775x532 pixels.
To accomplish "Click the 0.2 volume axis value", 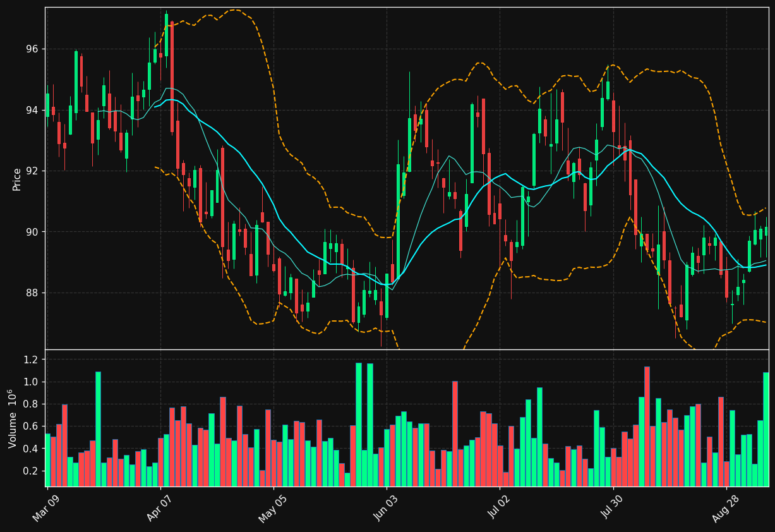I will click(x=32, y=471).
